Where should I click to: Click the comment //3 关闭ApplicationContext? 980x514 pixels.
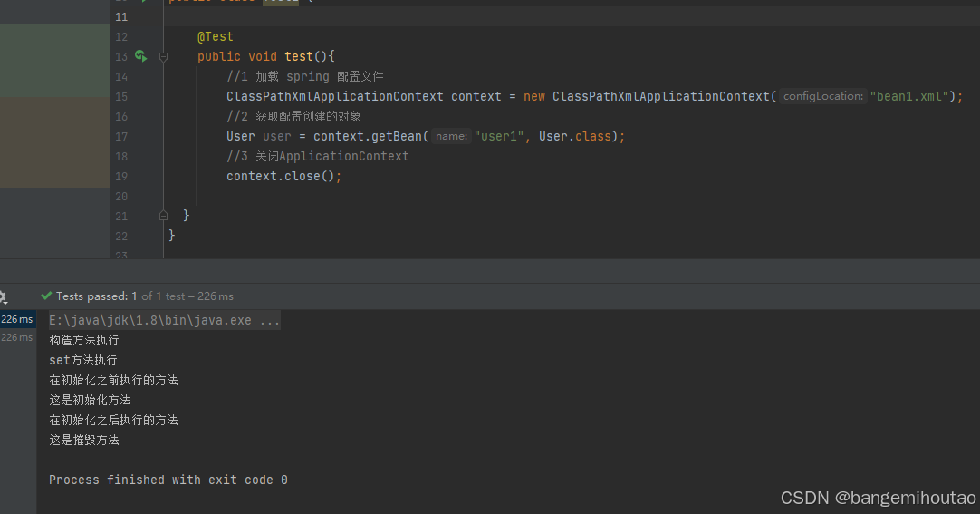318,156
